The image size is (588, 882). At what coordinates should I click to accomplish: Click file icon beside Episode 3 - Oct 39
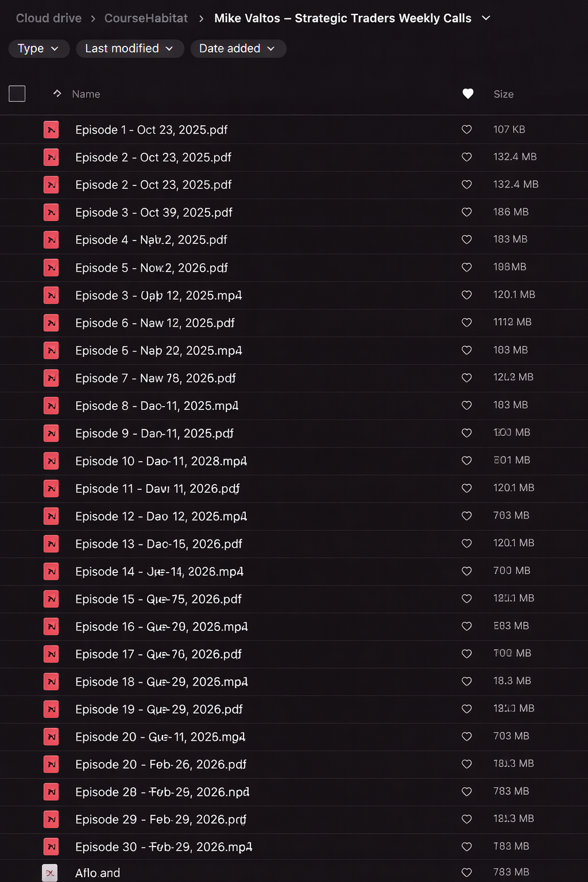coord(51,212)
